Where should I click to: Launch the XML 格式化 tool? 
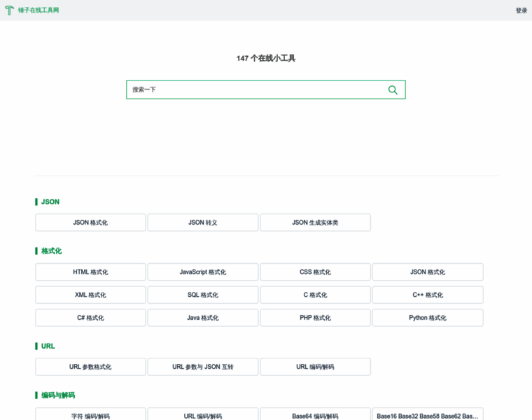(x=90, y=295)
